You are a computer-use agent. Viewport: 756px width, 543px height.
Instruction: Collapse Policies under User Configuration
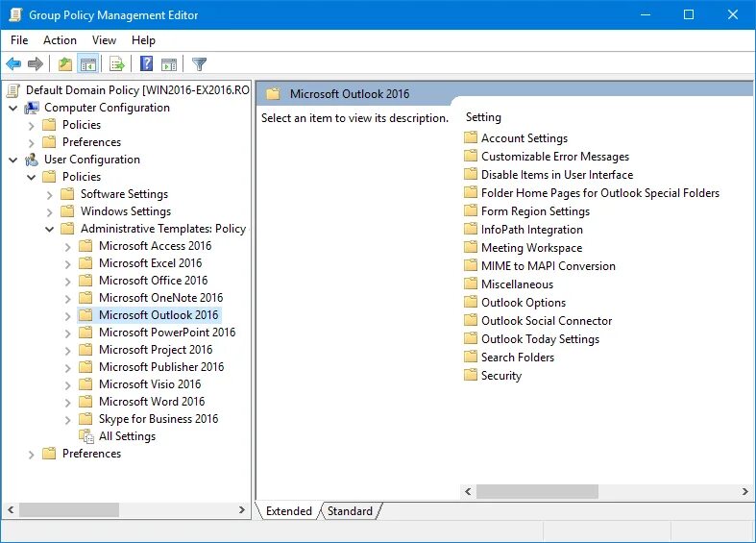[x=32, y=178]
